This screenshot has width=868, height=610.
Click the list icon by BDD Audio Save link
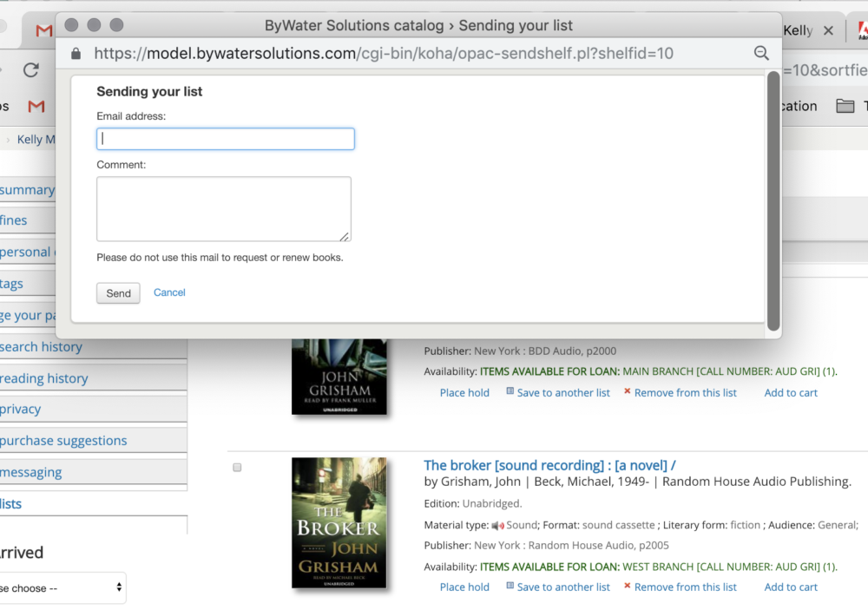(510, 390)
